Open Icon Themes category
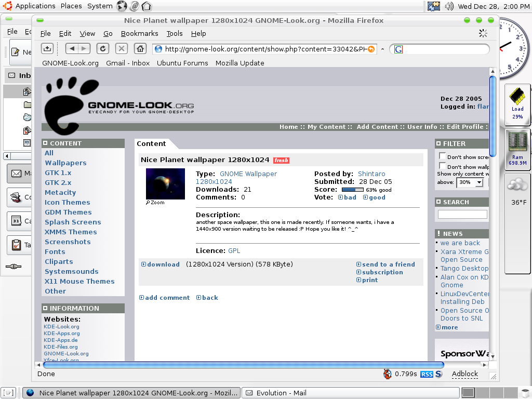532x399 pixels. [67, 202]
